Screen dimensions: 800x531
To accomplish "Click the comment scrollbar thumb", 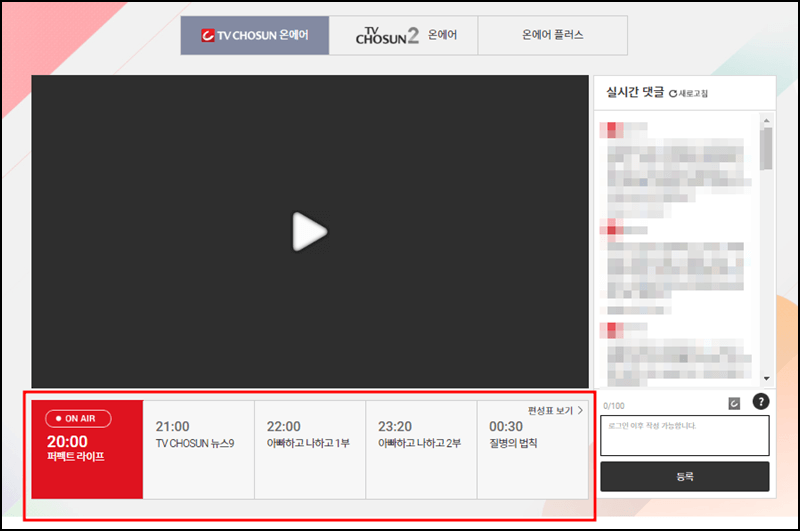I will [766, 148].
